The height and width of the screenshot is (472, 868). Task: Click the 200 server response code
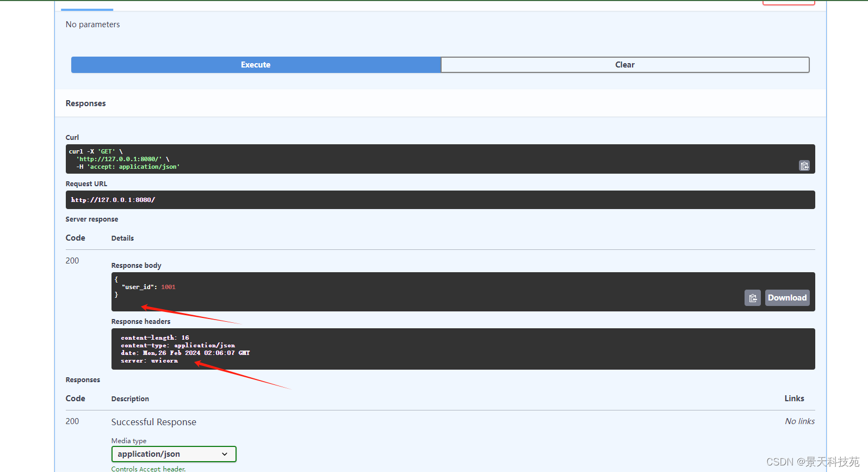72,261
